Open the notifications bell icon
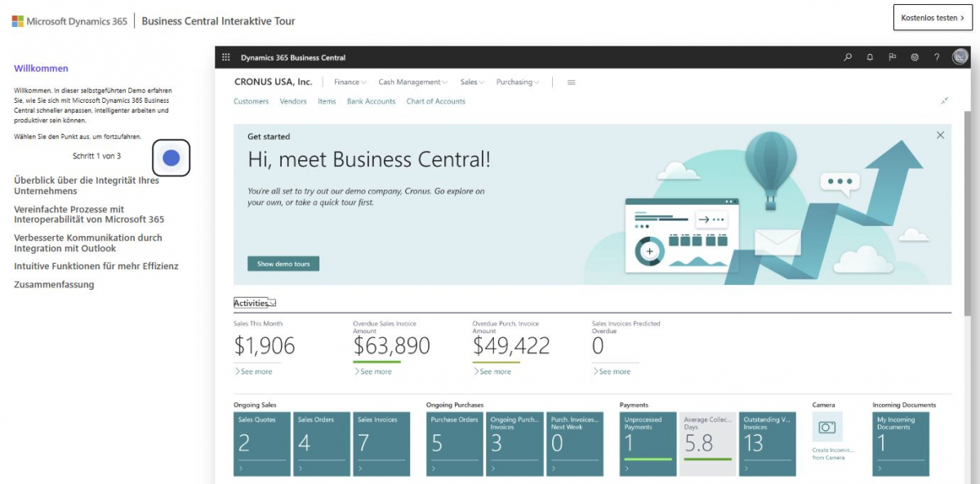Viewport: 980px width, 484px height. pyautogui.click(x=870, y=57)
